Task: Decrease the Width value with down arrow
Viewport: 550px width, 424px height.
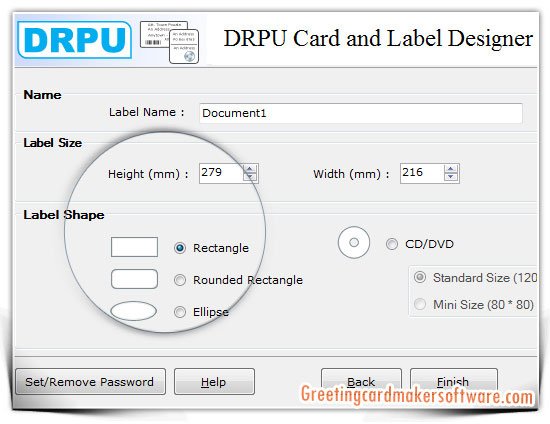Action: 451,177
